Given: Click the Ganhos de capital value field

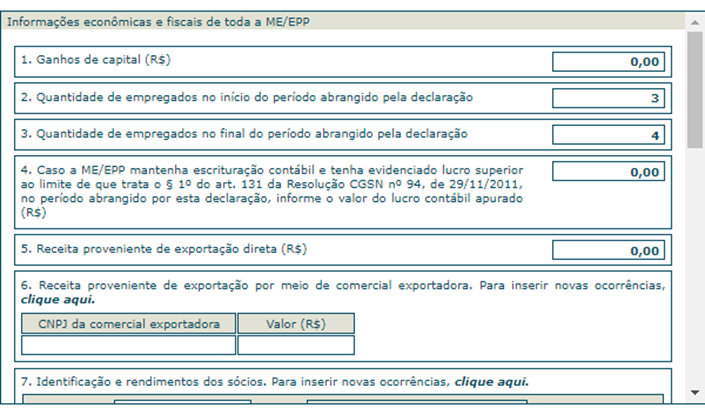Looking at the screenshot, I should 608,62.
